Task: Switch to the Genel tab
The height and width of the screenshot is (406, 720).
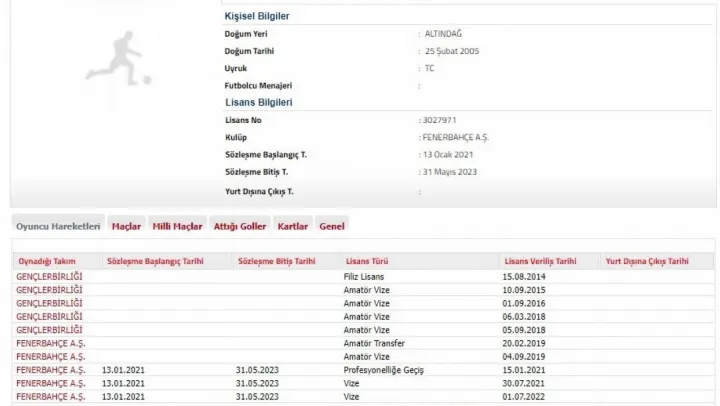Action: pyautogui.click(x=332, y=227)
